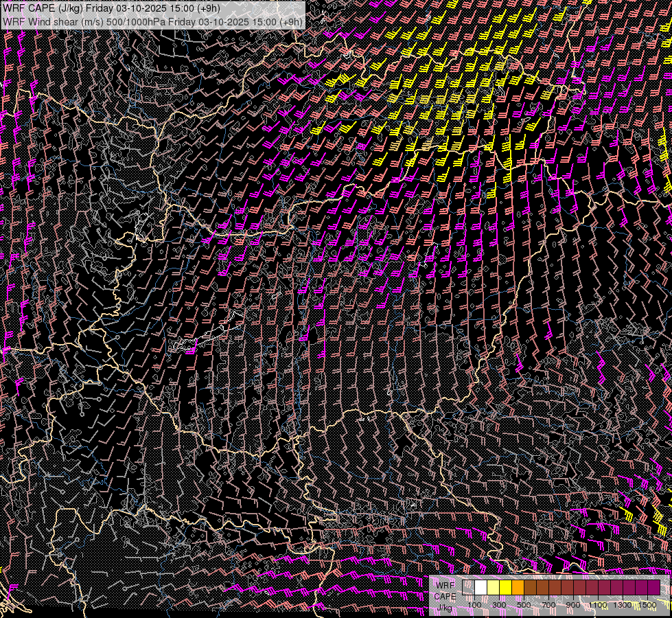Image resolution: width=672 pixels, height=618 pixels.
Task: Click the 900 label on the legend scale
Action: pyautogui.click(x=573, y=605)
